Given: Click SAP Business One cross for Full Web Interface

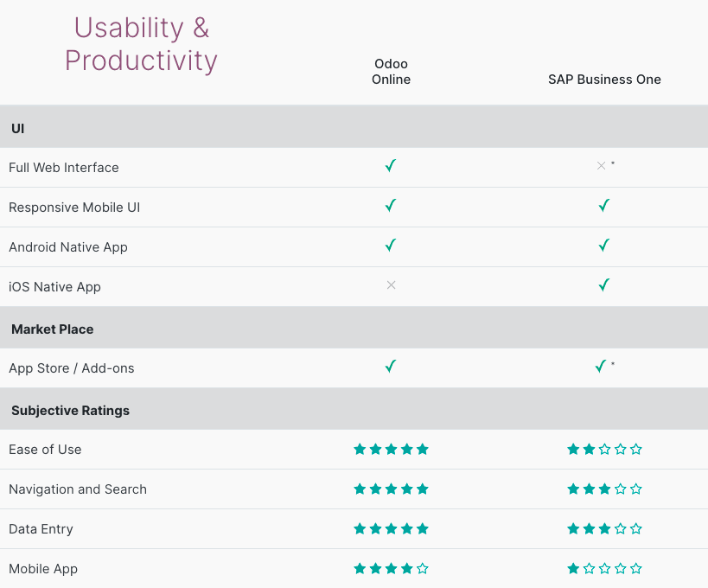Looking at the screenshot, I should pyautogui.click(x=601, y=166).
